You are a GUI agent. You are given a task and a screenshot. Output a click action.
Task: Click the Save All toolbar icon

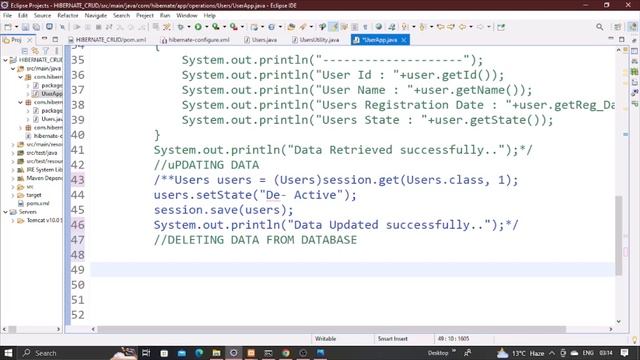[36, 27]
